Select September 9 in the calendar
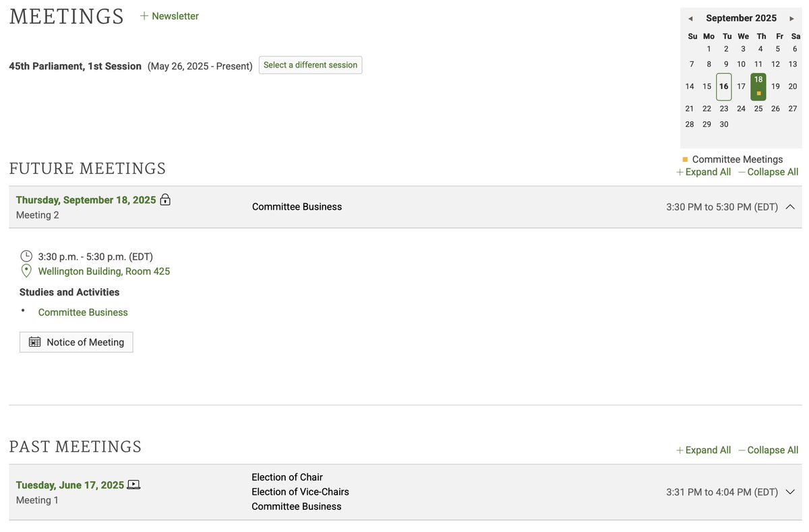The height and width of the screenshot is (532, 809). pyautogui.click(x=726, y=64)
